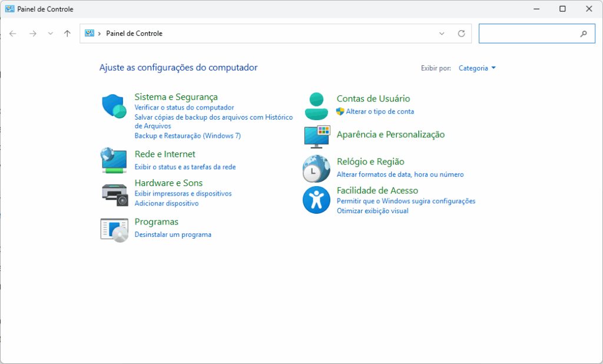Open Rede e Internet icon
603x364 pixels.
tap(114, 160)
